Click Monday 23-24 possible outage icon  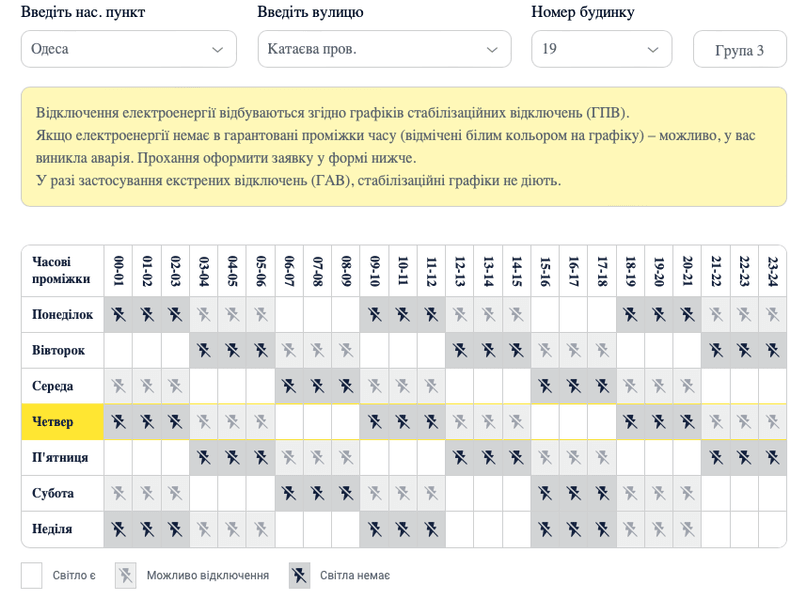click(x=773, y=315)
